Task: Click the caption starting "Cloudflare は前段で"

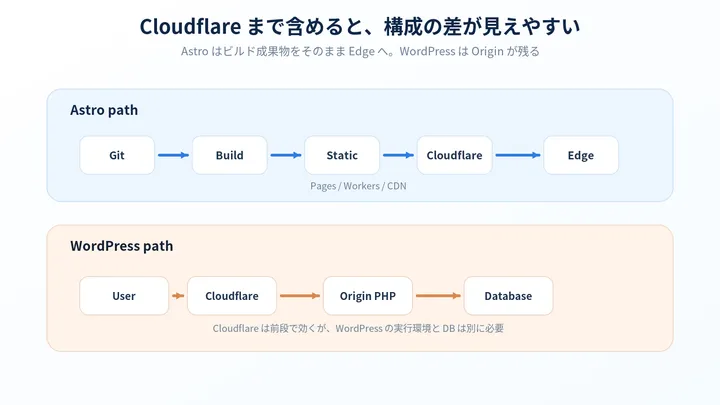Action: click(358, 328)
